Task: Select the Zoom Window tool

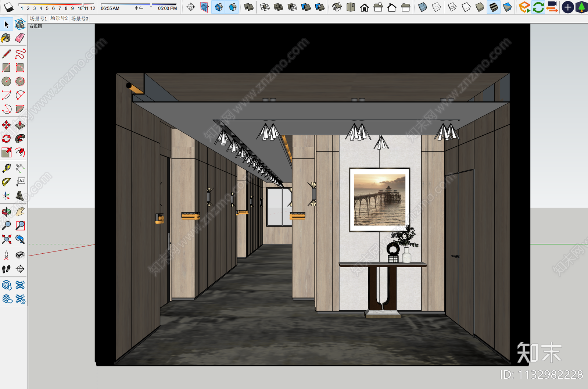Action: pyautogui.click(x=20, y=225)
